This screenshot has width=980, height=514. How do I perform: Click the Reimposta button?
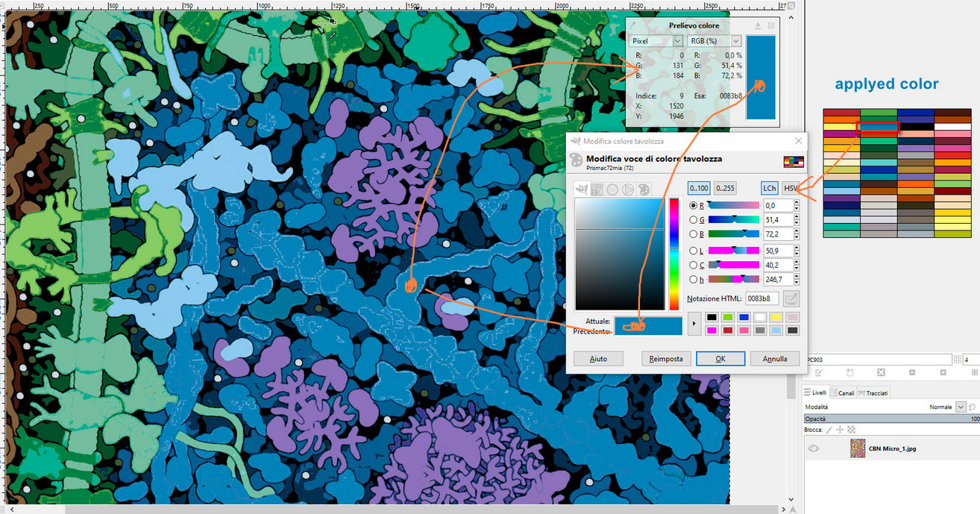point(666,359)
